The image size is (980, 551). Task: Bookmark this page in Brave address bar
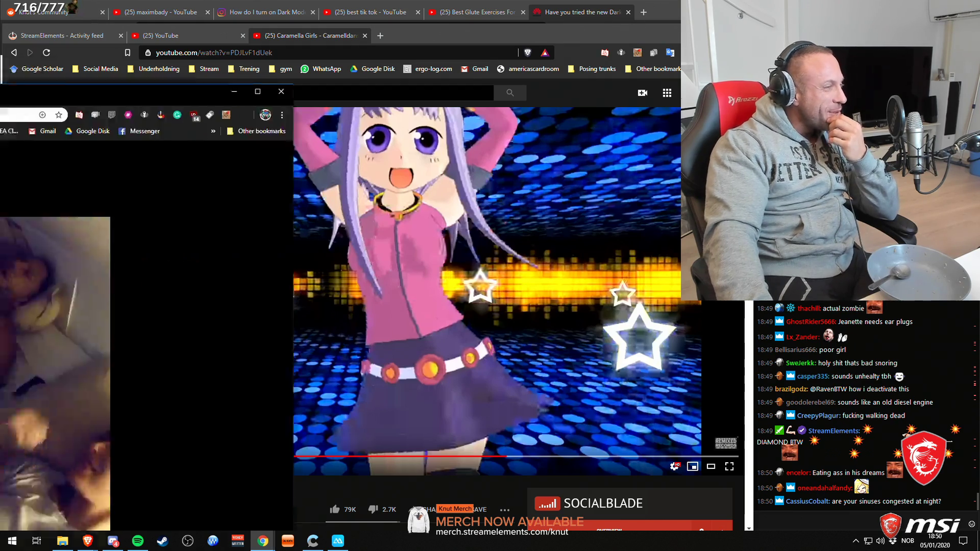(x=127, y=53)
